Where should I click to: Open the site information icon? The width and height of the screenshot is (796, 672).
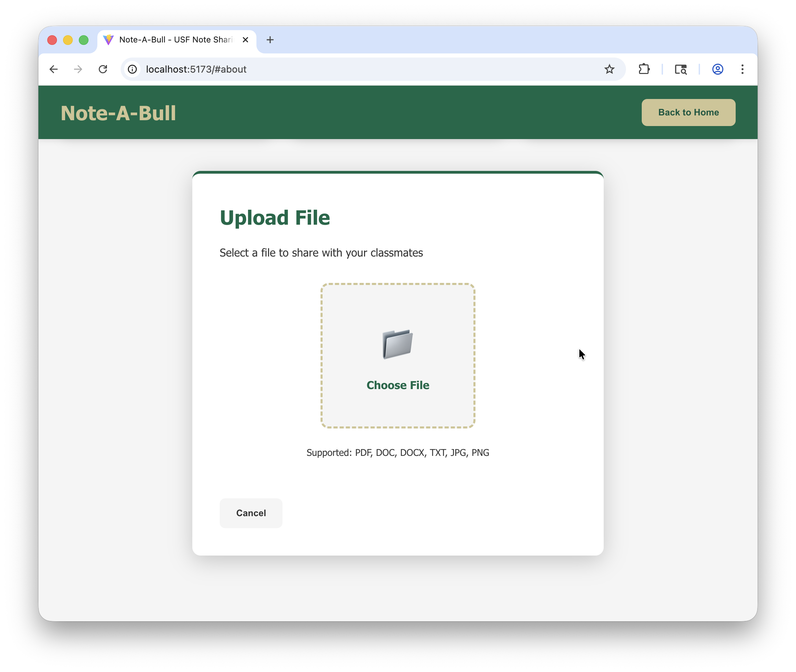[132, 69]
